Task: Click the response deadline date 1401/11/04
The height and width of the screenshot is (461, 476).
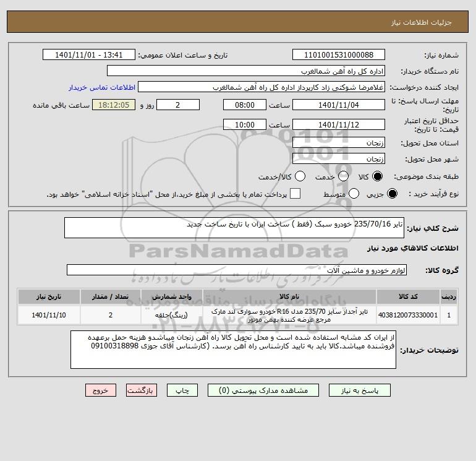Action: (x=339, y=105)
